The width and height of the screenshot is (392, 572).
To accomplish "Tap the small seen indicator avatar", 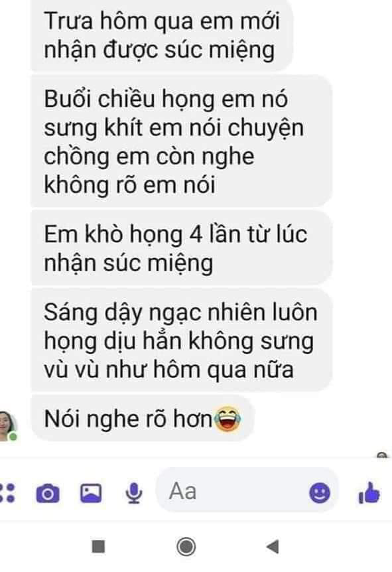I will click(x=382, y=455).
